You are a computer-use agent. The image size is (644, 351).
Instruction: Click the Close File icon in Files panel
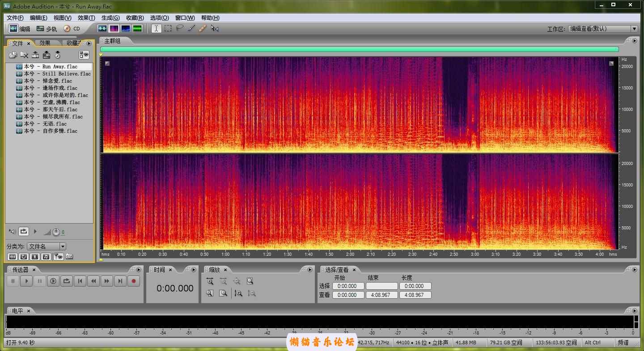(x=24, y=55)
